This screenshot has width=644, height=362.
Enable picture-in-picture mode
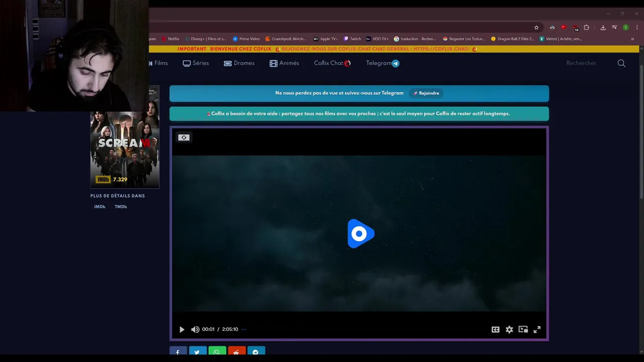coord(523,329)
